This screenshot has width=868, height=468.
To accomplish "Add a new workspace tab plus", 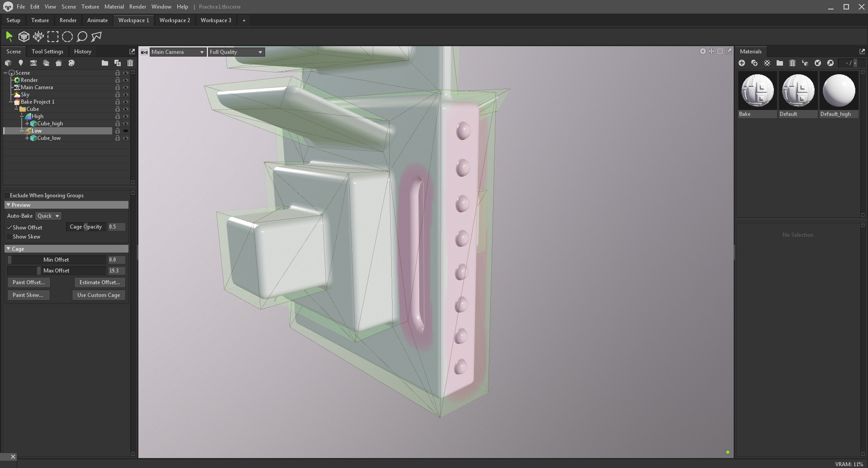I will [x=244, y=20].
